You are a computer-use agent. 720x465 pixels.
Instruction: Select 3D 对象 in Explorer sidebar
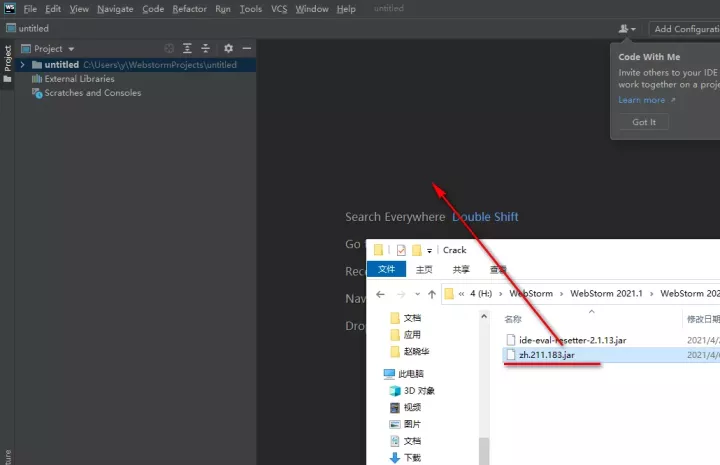point(419,390)
